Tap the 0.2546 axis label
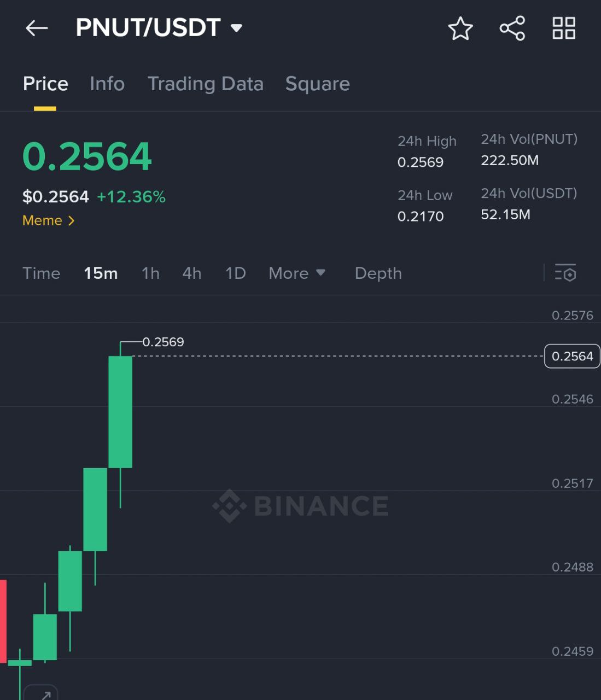This screenshot has height=700, width=601. (x=573, y=399)
